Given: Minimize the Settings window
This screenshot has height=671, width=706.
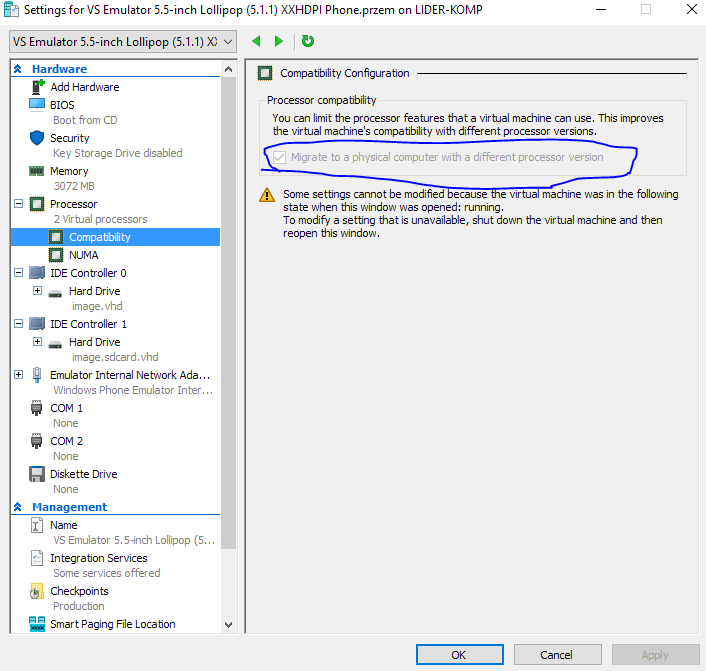Looking at the screenshot, I should click(601, 9).
